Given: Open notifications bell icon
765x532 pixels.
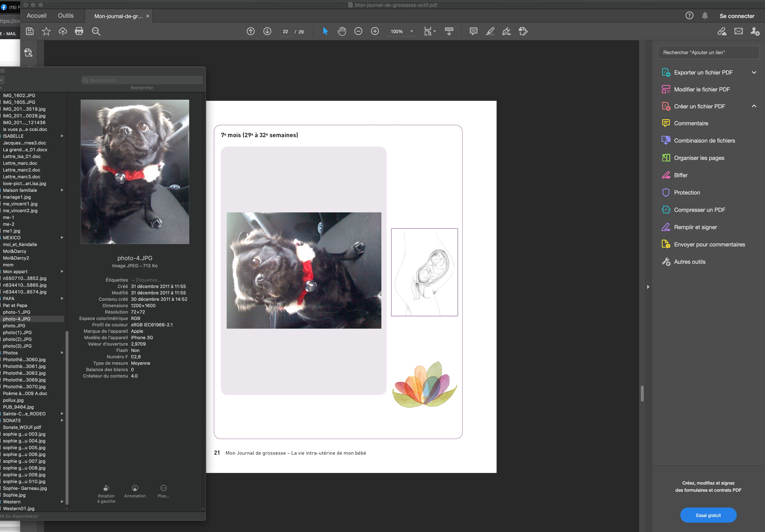Looking at the screenshot, I should tap(705, 16).
